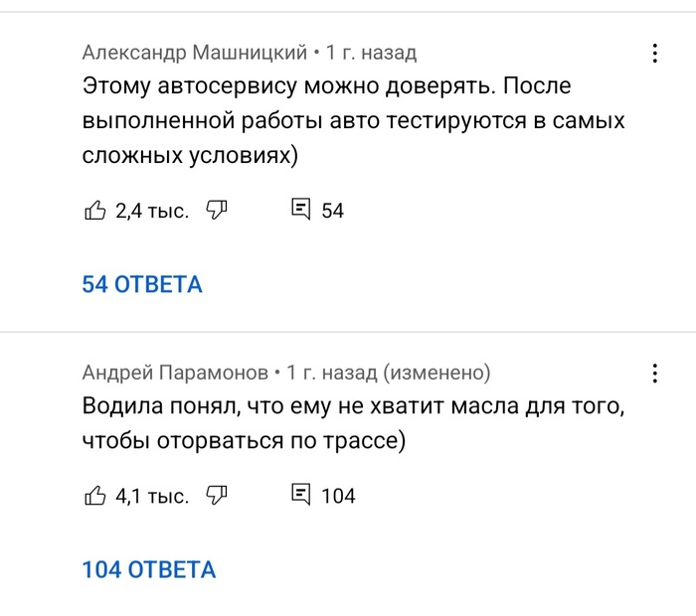This screenshot has height=616, width=696.
Task: Tap reply icon on Андрей Парамонов's comment
Action: click(x=299, y=494)
